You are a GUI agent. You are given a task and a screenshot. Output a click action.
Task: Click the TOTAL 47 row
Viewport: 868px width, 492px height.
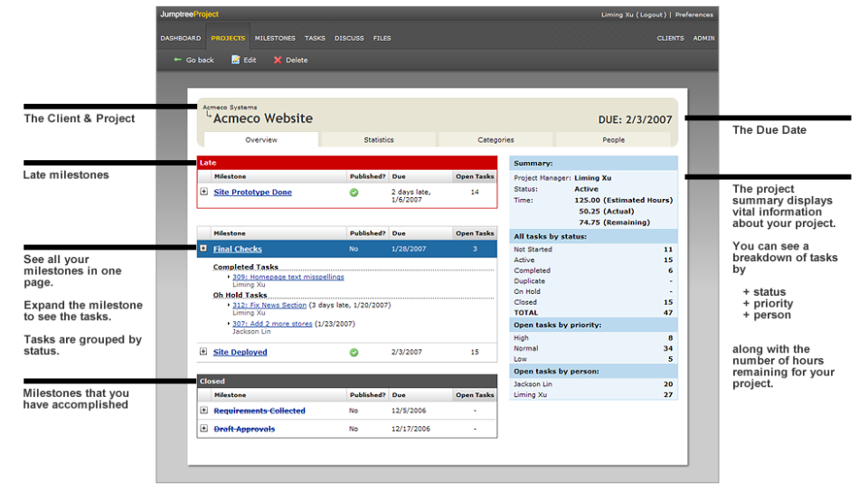coord(593,313)
